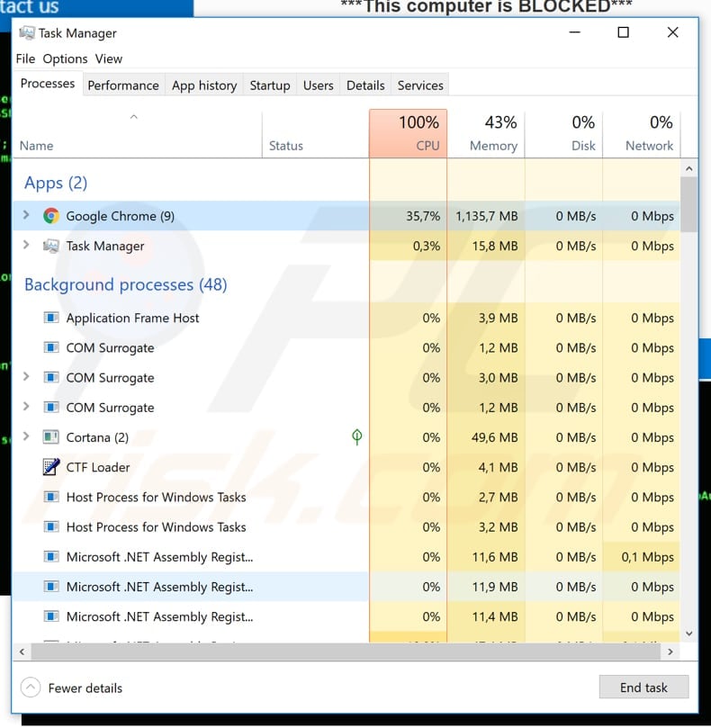The width and height of the screenshot is (711, 728).
Task: Click the Cortana suspended leaf status icon
Action: coord(356,437)
